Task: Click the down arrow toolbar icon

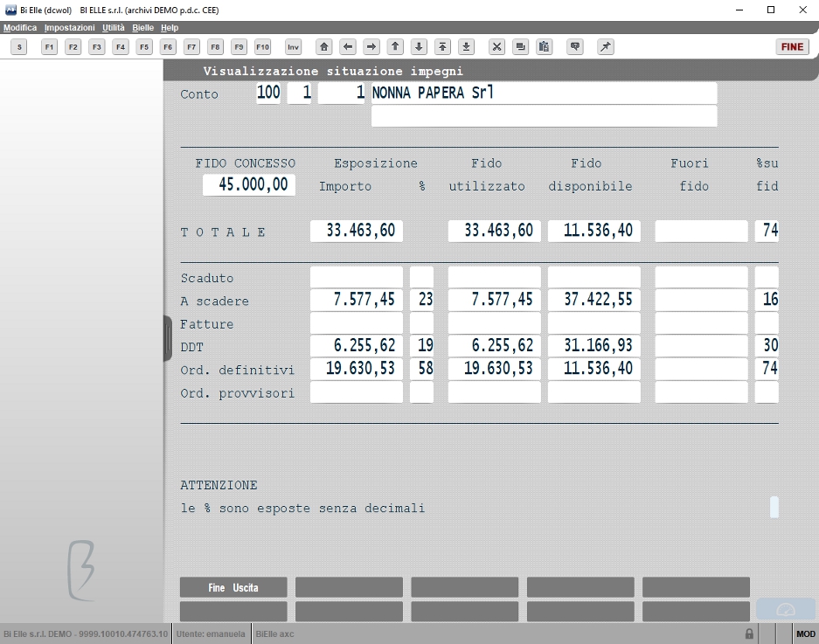Action: [x=419, y=47]
